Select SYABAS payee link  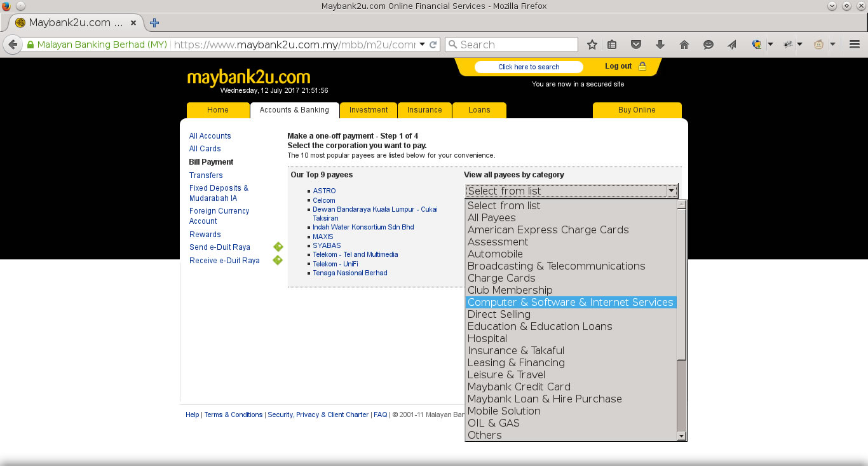click(327, 245)
